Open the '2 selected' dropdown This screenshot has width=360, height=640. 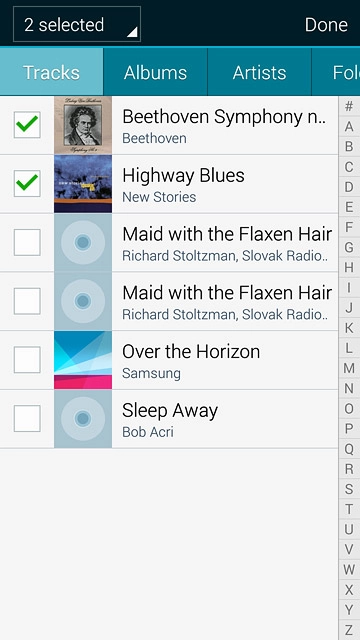[77, 24]
